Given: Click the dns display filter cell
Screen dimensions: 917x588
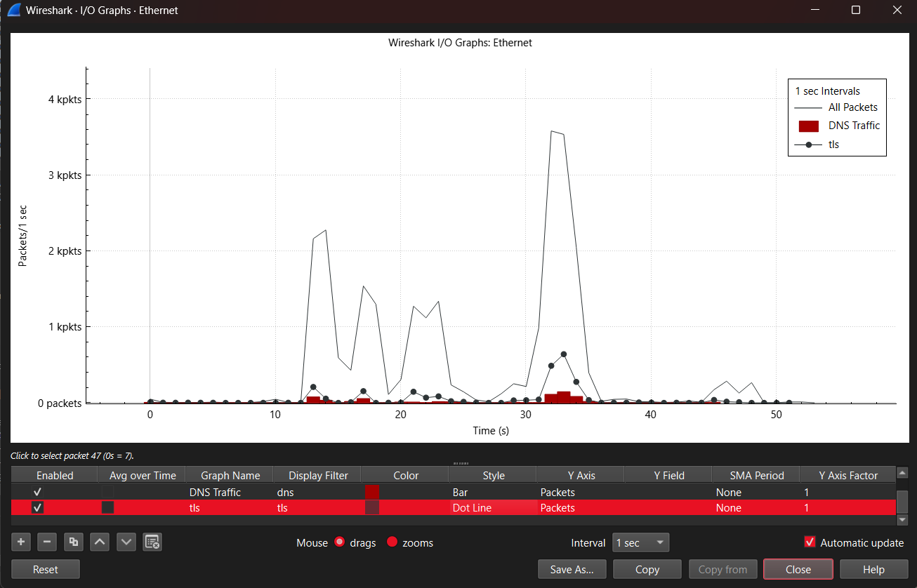Looking at the screenshot, I should [317, 493].
